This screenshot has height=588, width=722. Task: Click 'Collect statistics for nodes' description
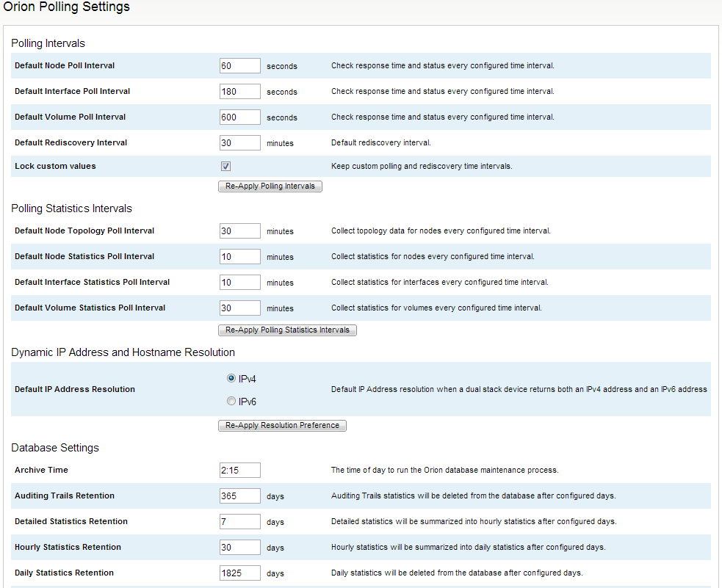click(x=433, y=256)
